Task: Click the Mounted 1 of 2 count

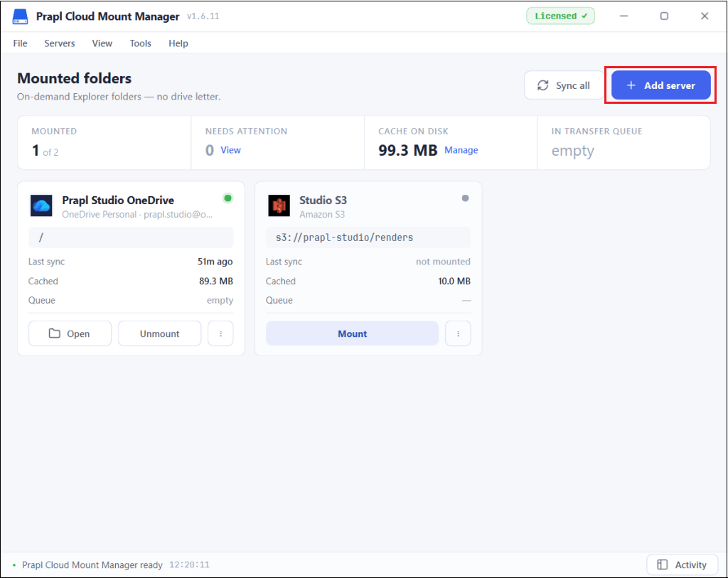Action: (45, 151)
